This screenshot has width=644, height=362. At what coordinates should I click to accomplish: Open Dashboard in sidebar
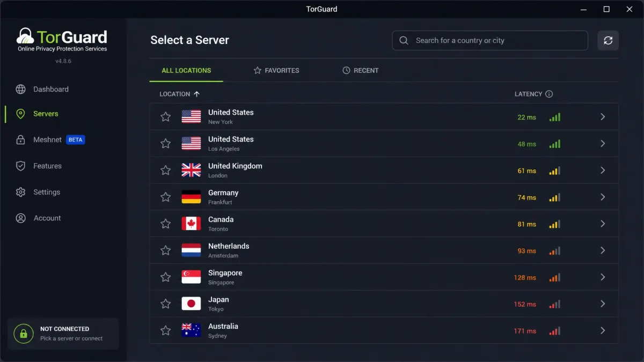pyautogui.click(x=42, y=89)
